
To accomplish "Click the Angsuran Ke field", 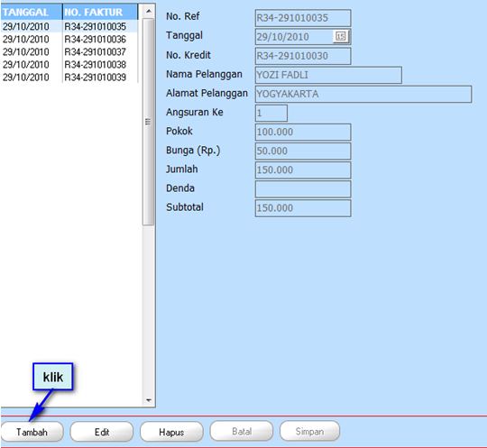I will pyautogui.click(x=271, y=113).
